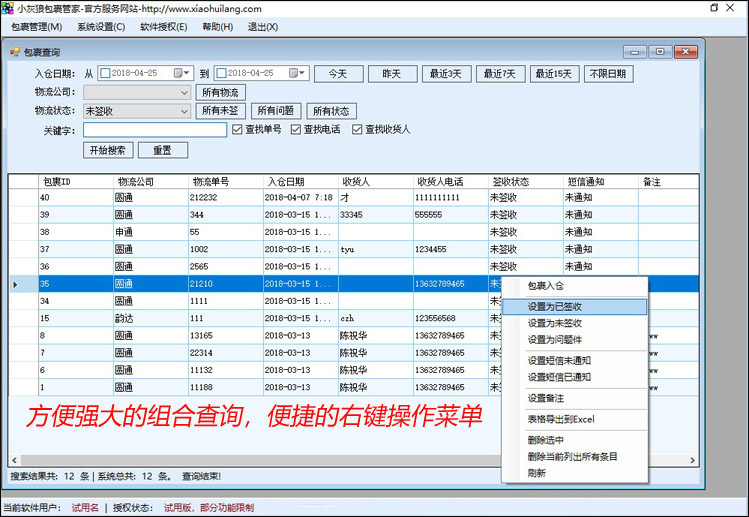The image size is (749, 517).
Task: Click the 所有未签 button
Action: coord(221,111)
